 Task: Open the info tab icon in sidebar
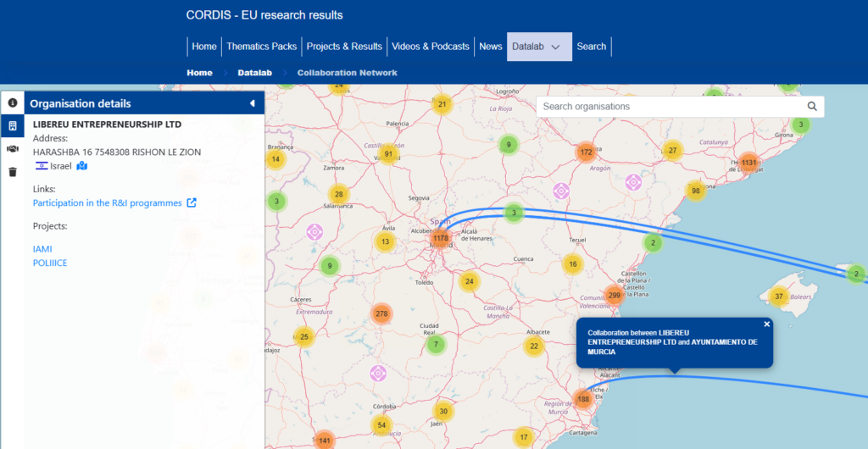click(12, 103)
